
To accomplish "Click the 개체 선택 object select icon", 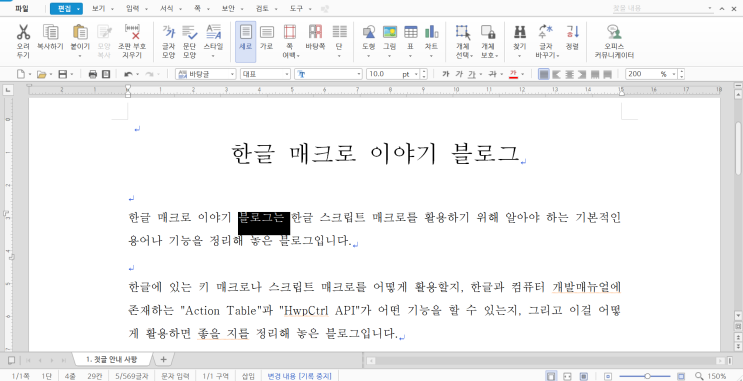I will 462,32.
